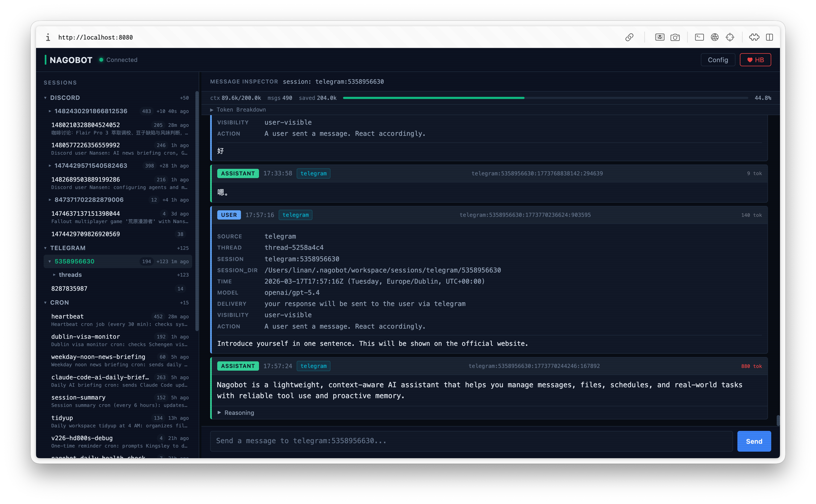The width and height of the screenshot is (816, 504).
Task: Click the globe icon
Action: click(x=714, y=37)
